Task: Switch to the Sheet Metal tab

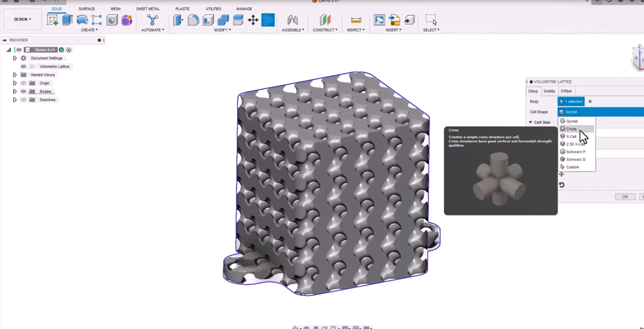Action: tap(148, 9)
